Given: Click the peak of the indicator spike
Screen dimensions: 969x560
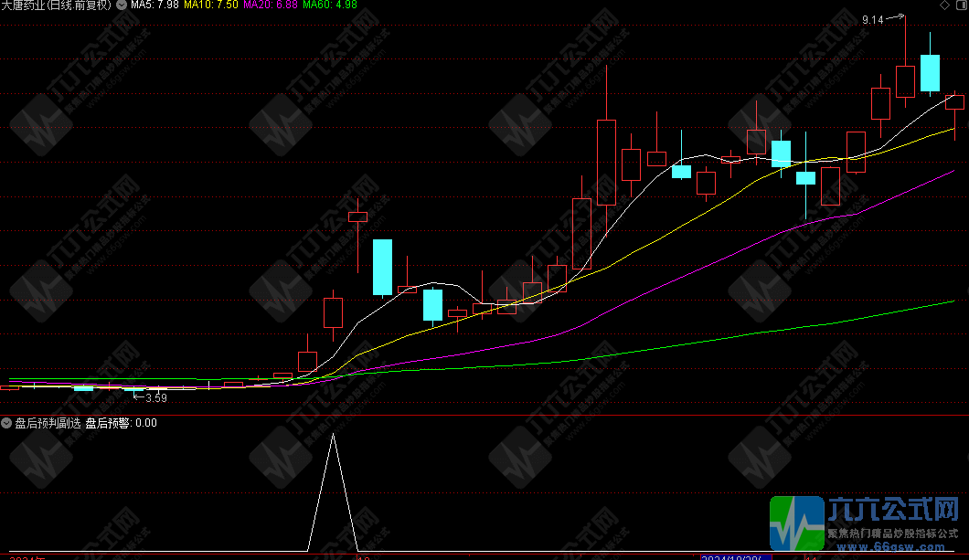Looking at the screenshot, I should [x=333, y=435].
